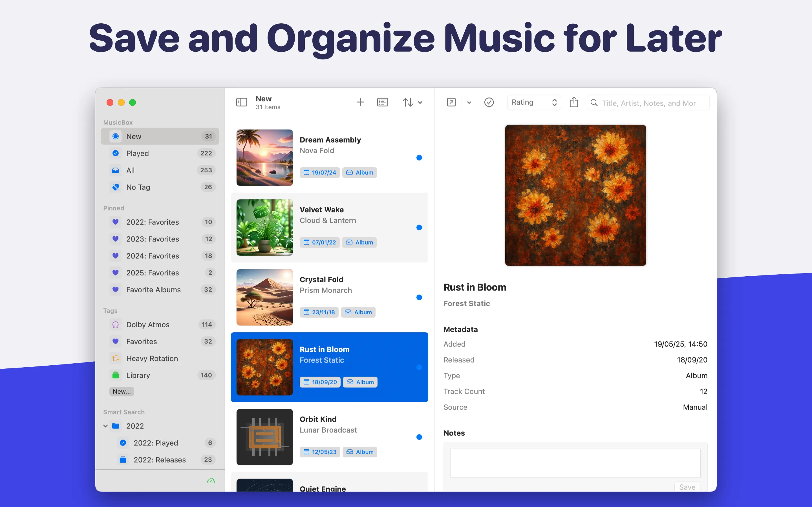
Task: Click the iCloud sync status icon
Action: 211,481
